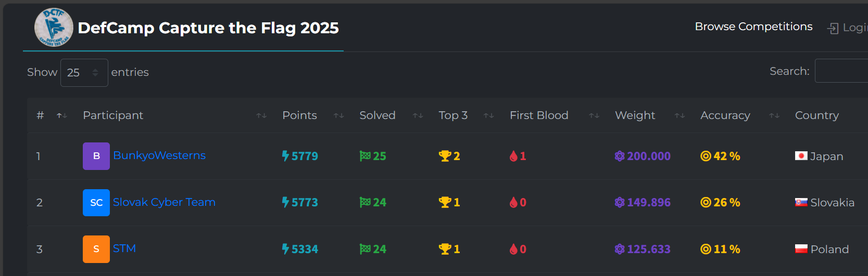Sort table by Points column
This screenshot has width=868, height=276.
(299, 115)
